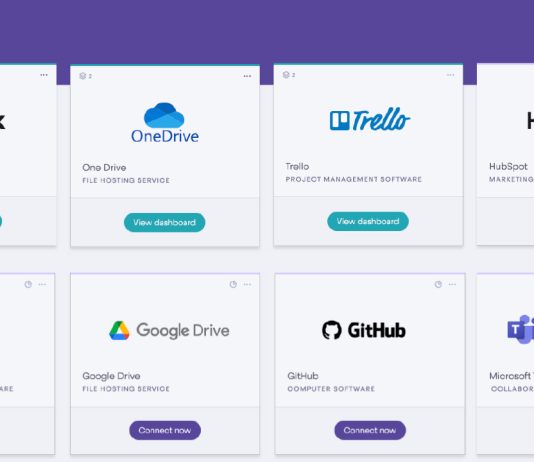
Task: Open the HubSpot card title
Action: click(508, 166)
